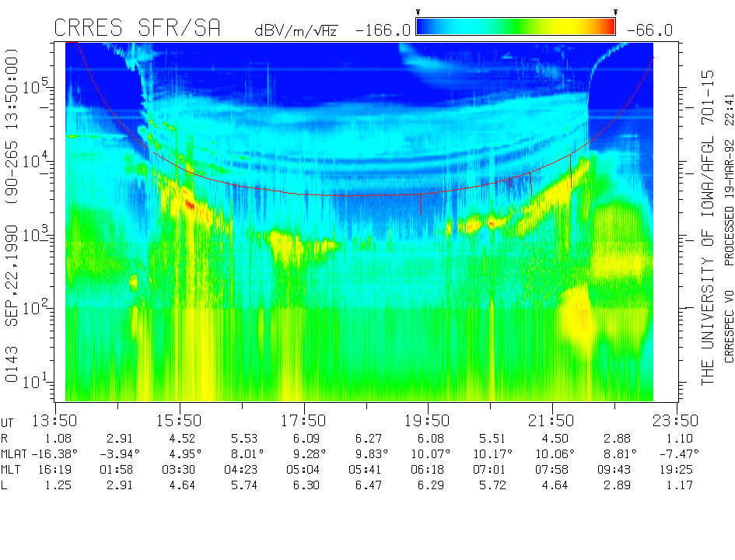
Task: Select the -166.0 minimum scale value
Action: (x=383, y=30)
